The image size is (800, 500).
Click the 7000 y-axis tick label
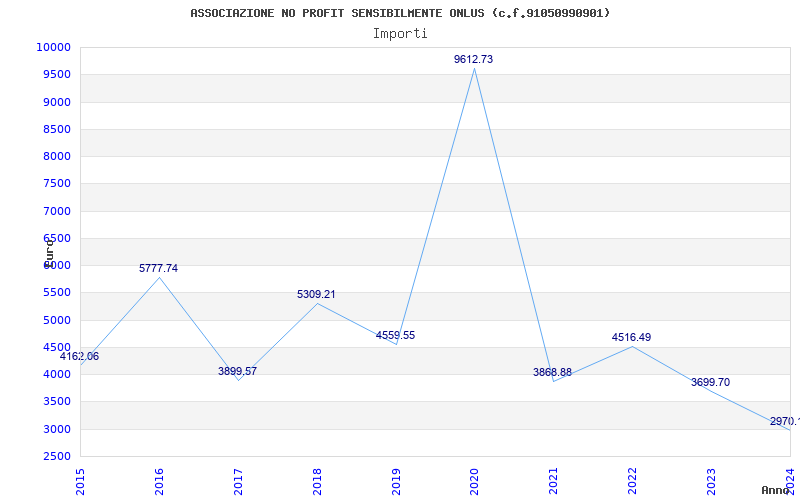[x=56, y=211]
